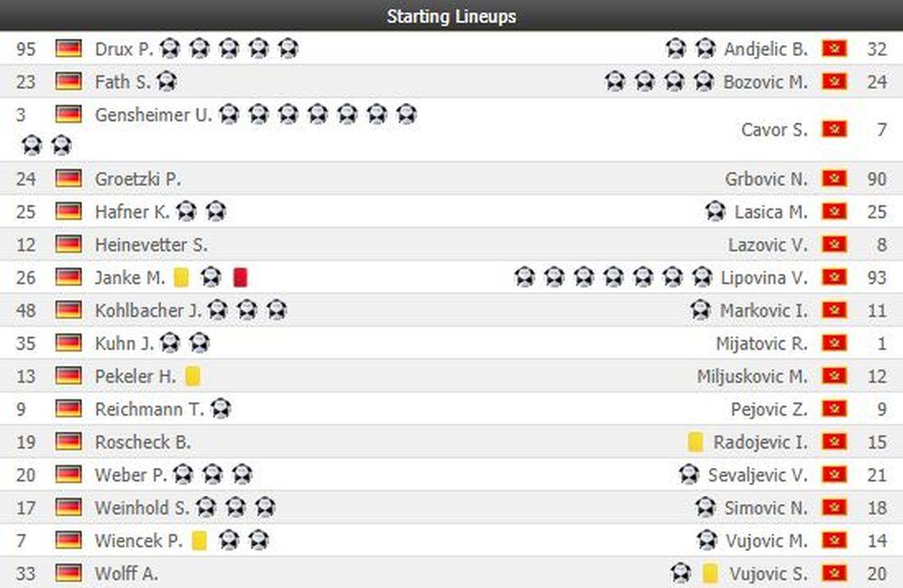Click the red card icon beside Janke M.
Viewport: 903px width, 588px height.
[239, 277]
